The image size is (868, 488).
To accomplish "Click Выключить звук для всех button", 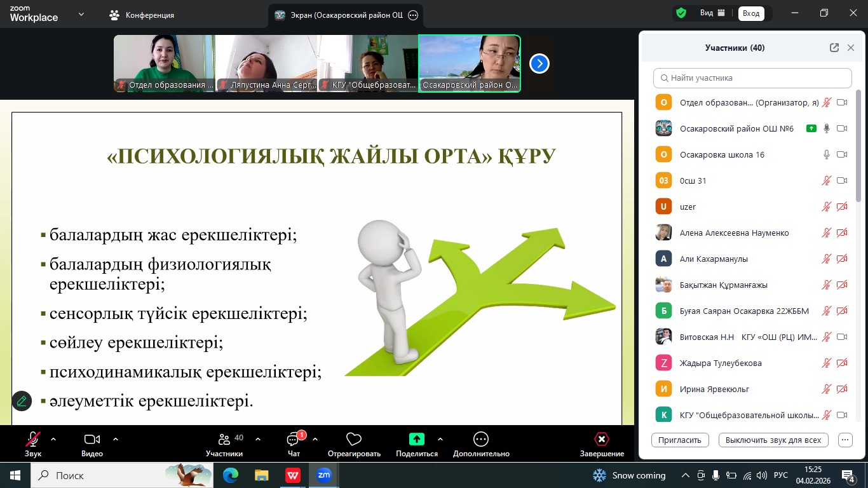I will [x=773, y=440].
